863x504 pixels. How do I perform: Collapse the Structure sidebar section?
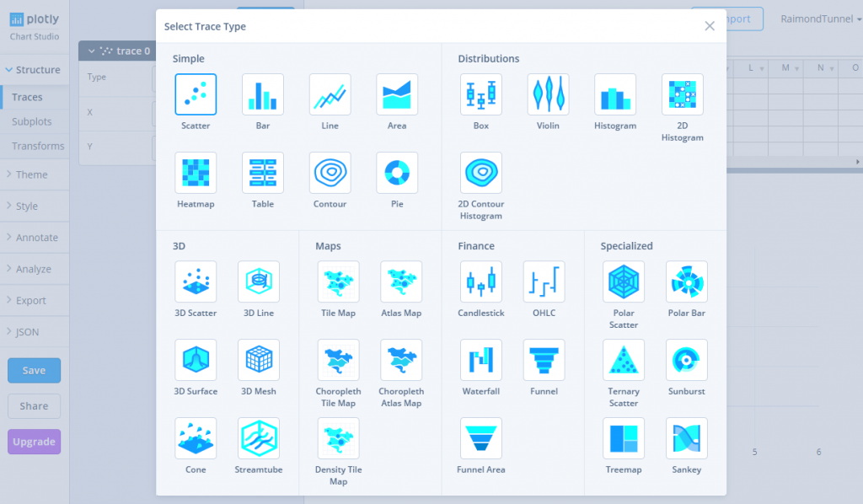coord(34,70)
